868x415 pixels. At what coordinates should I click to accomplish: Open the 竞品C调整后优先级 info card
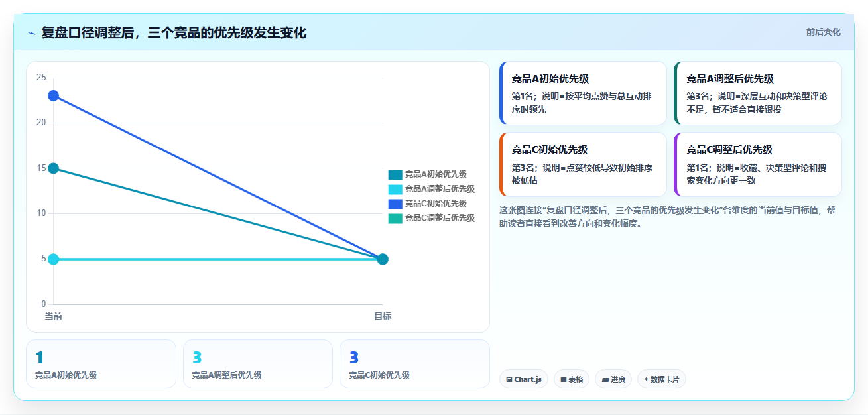(758, 164)
